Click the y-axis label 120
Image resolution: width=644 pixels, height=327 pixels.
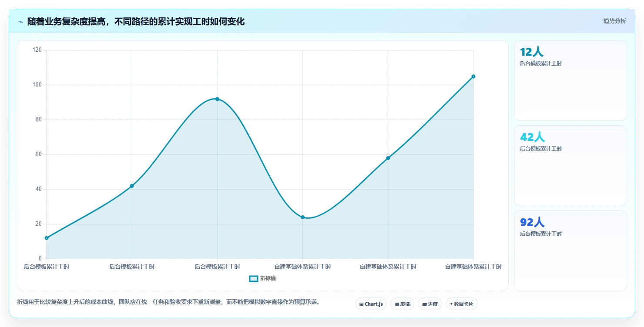pyautogui.click(x=37, y=50)
